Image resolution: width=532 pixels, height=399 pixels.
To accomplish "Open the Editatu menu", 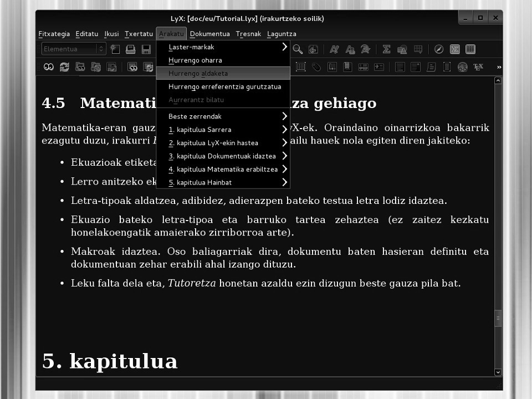I will (x=87, y=34).
